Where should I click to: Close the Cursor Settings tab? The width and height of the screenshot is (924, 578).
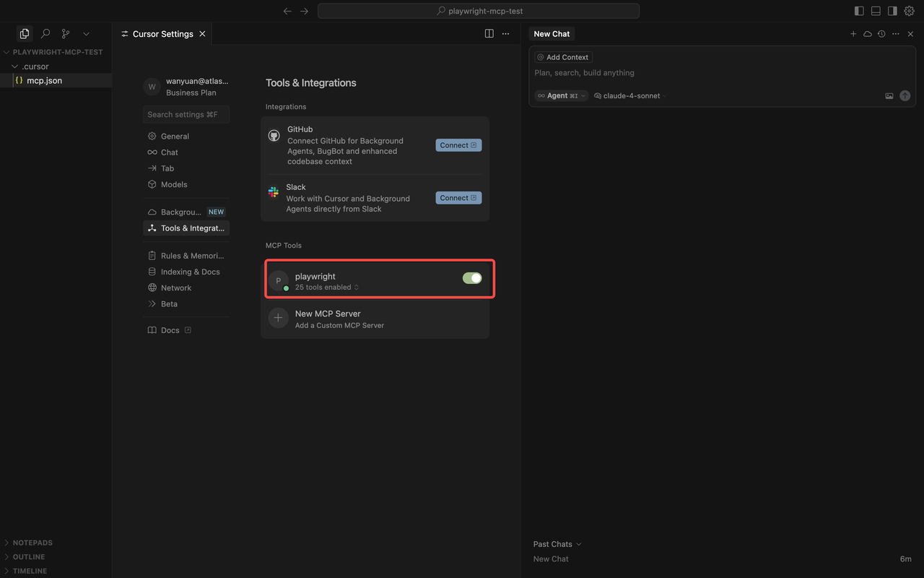pyautogui.click(x=202, y=34)
